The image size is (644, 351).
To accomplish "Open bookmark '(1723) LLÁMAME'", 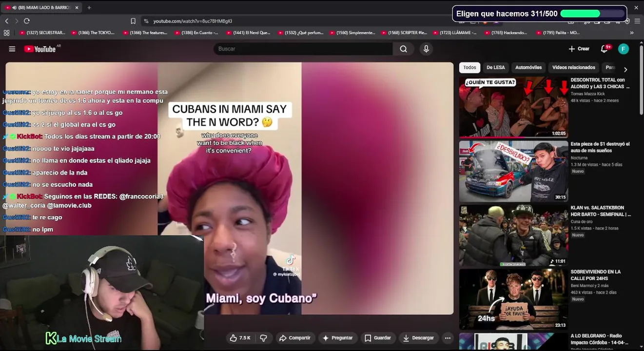I will (455, 33).
